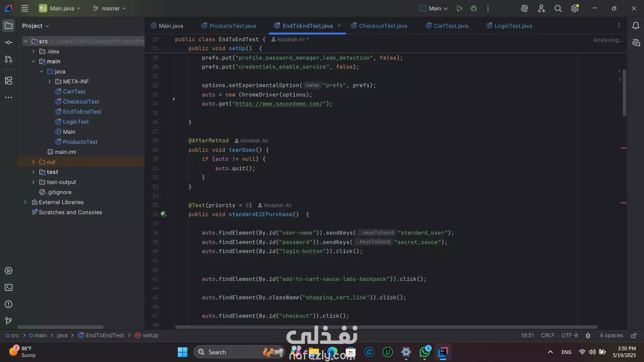Click the Abdallah Ali author hint on class
Screen dimensions: 644x362
290,40
